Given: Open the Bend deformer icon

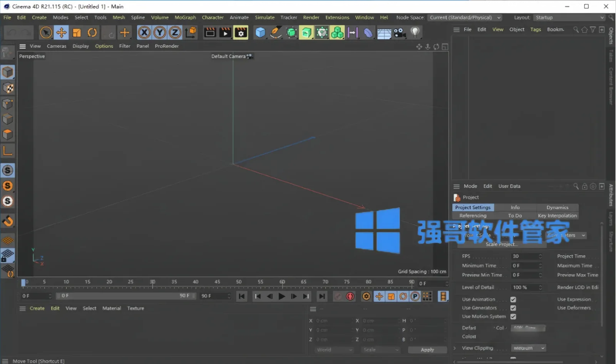Looking at the screenshot, I should tap(368, 33).
